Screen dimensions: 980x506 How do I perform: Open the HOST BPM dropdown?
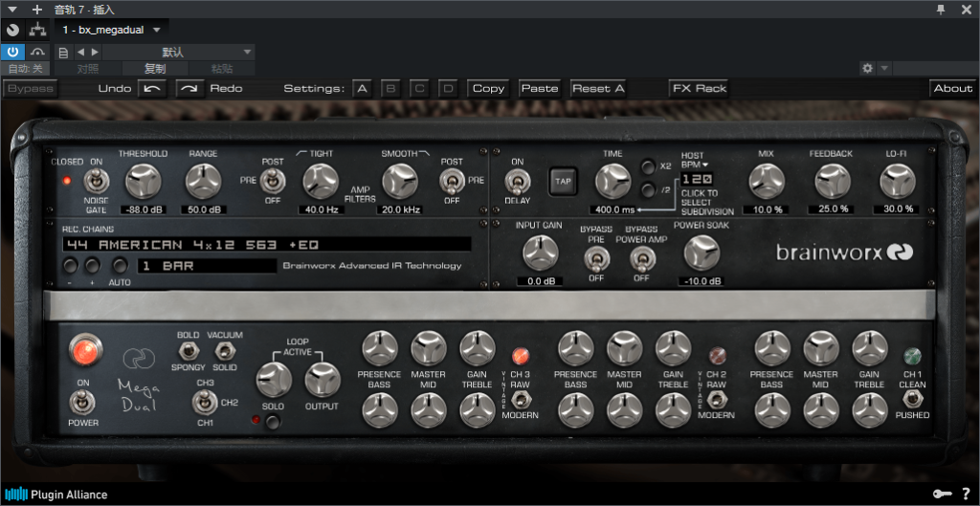(695, 160)
